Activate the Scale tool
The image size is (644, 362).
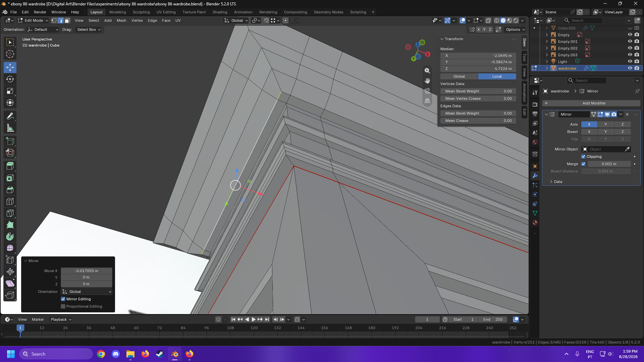pos(10,91)
